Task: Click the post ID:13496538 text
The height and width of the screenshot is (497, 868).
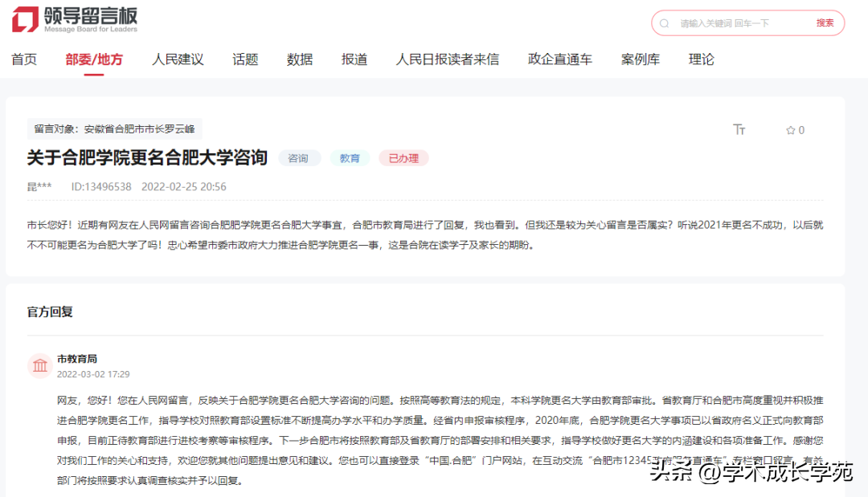Action: (101, 186)
